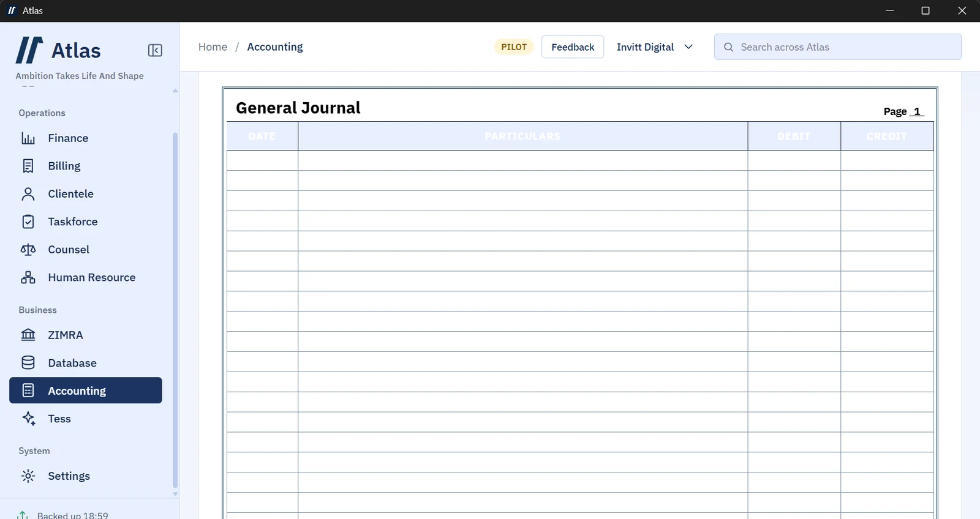The width and height of the screenshot is (980, 519).
Task: Open the Taskforce menu label
Action: (73, 222)
